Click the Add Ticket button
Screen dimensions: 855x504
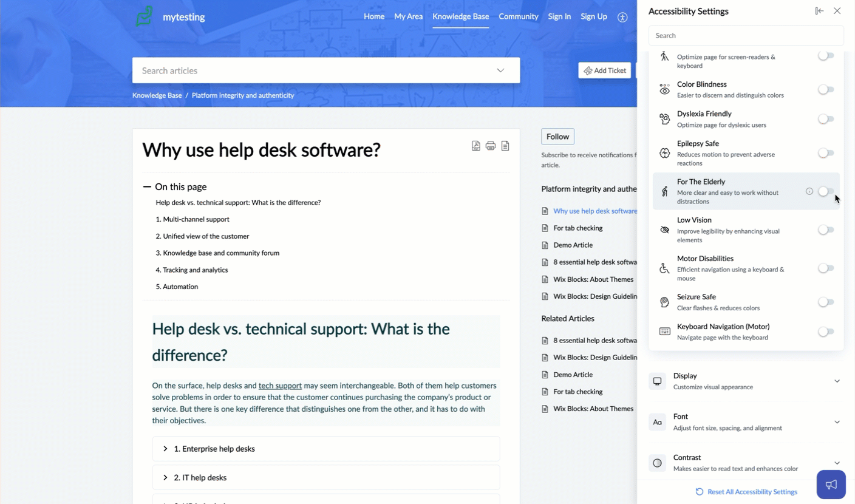(605, 70)
